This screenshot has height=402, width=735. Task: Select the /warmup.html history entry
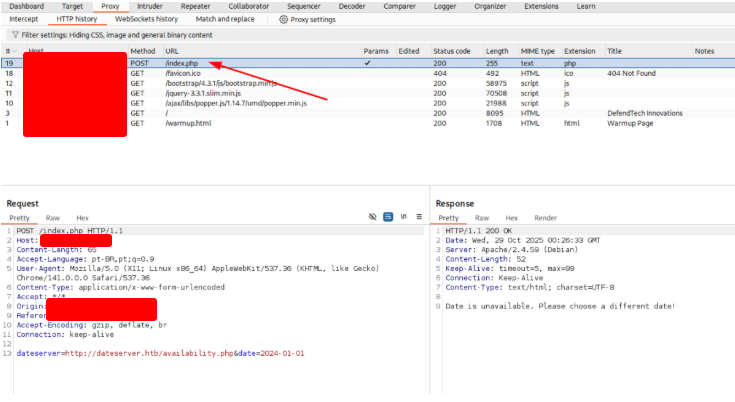[x=188, y=123]
